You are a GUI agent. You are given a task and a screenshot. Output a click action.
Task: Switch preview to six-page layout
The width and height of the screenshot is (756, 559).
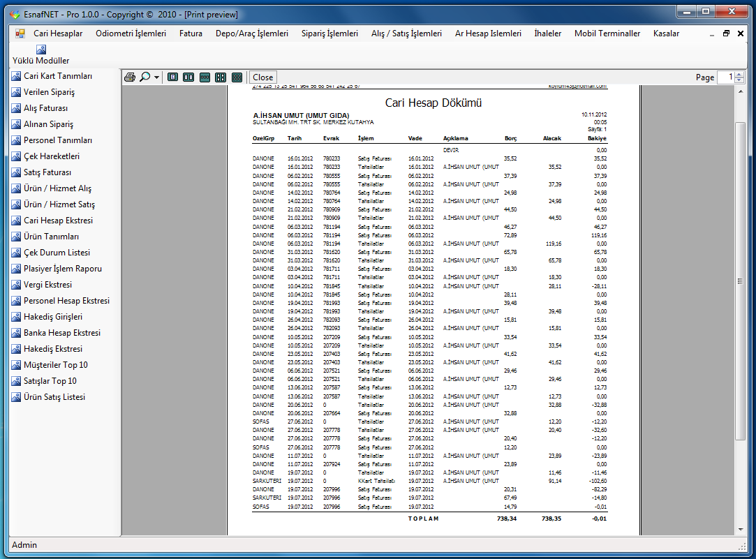[x=237, y=77]
